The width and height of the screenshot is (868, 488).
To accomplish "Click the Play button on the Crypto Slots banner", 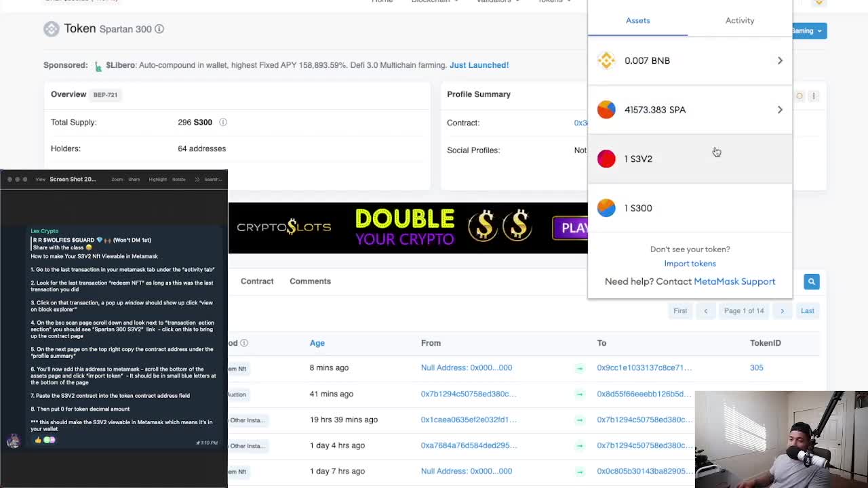I will click(572, 228).
